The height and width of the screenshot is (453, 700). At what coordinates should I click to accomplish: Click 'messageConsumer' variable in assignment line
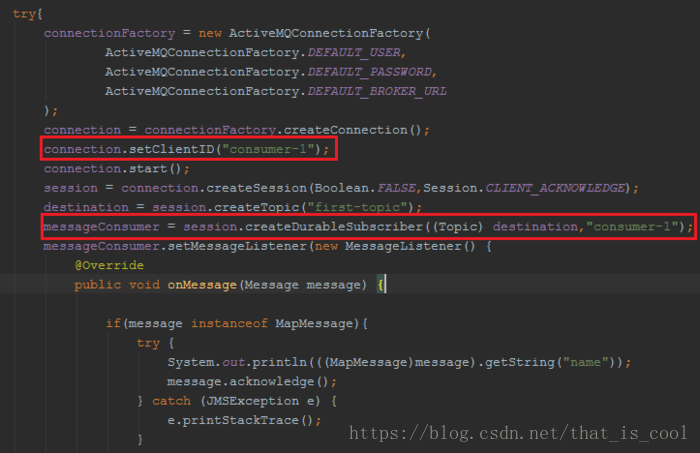(x=101, y=227)
